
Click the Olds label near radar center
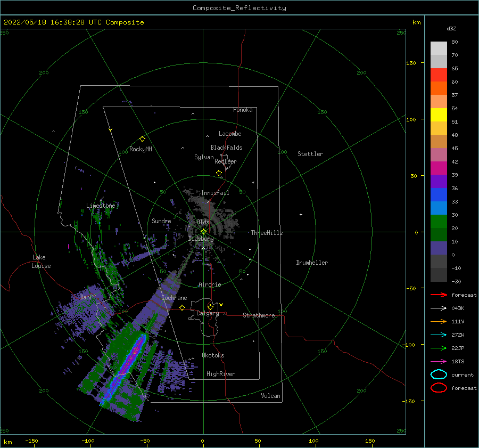(203, 222)
